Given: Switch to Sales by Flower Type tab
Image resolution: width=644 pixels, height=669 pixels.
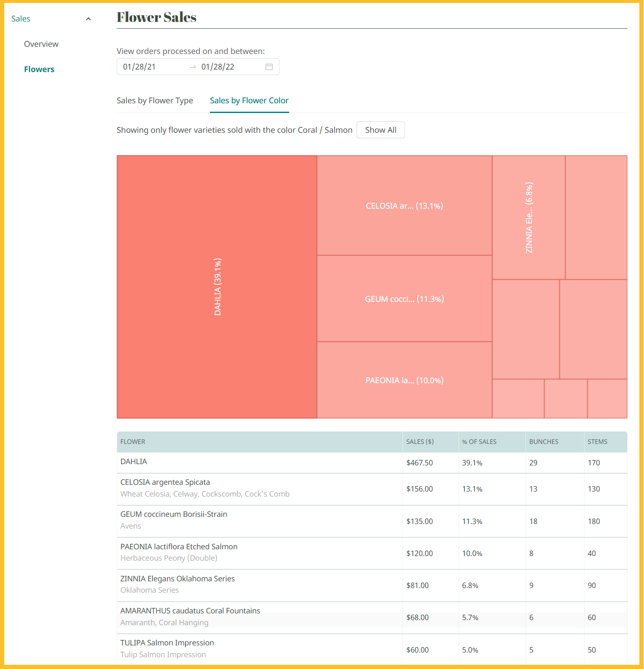Looking at the screenshot, I should [155, 101].
